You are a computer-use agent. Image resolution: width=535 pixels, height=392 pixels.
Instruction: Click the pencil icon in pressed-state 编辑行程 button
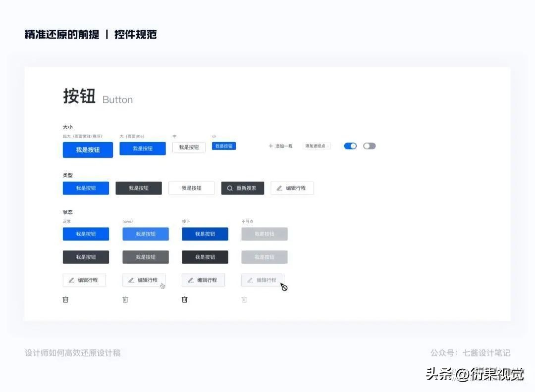coord(190,280)
